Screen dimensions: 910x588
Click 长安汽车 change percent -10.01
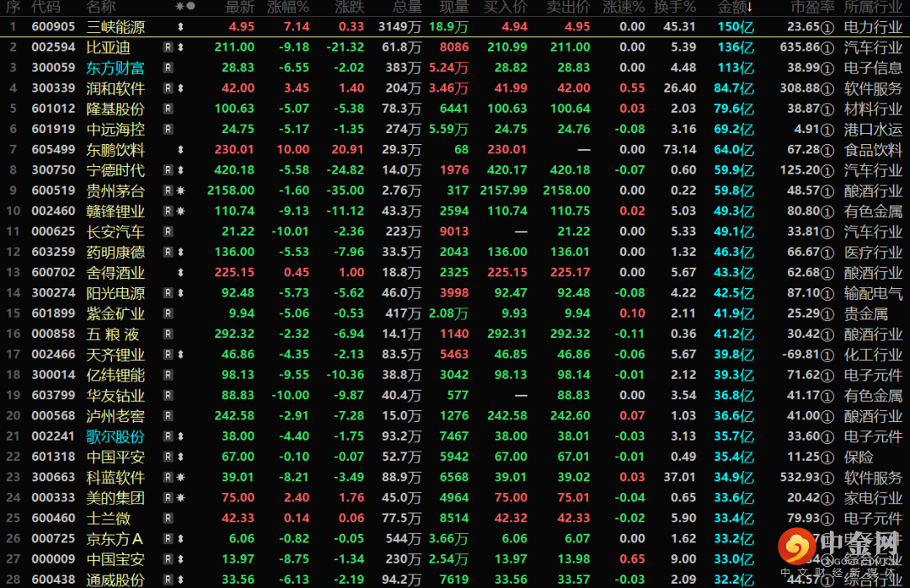(290, 232)
